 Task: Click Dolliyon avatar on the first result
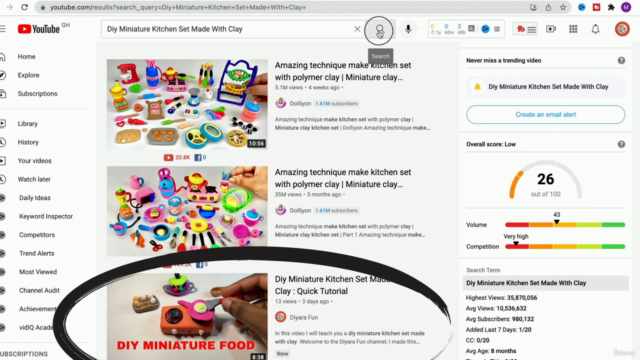280,103
